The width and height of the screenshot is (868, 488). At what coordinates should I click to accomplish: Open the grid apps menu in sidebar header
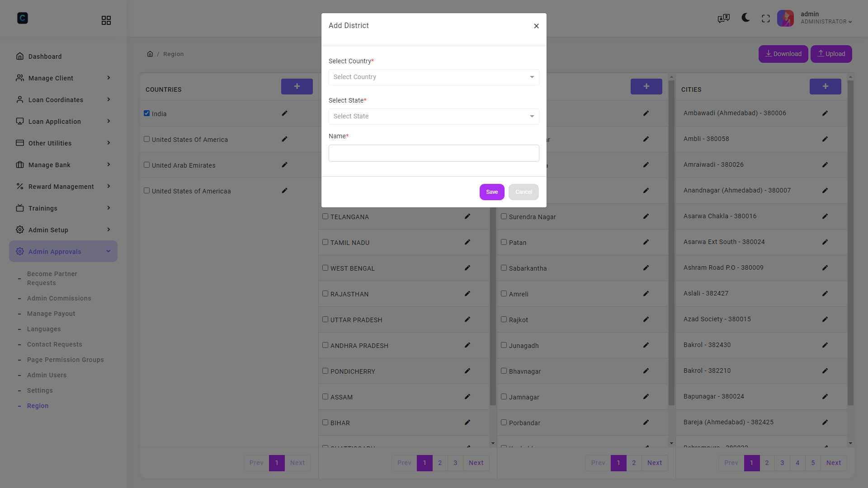click(x=106, y=20)
